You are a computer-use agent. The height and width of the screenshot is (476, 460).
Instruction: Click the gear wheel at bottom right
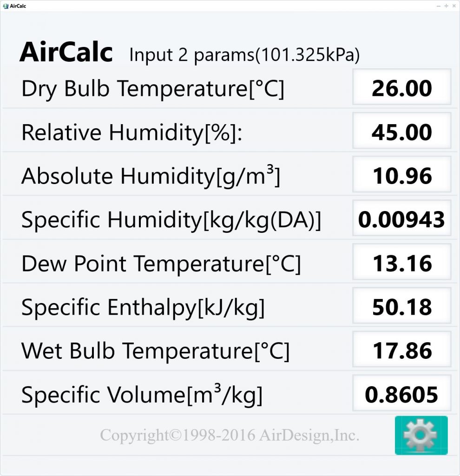point(421,436)
